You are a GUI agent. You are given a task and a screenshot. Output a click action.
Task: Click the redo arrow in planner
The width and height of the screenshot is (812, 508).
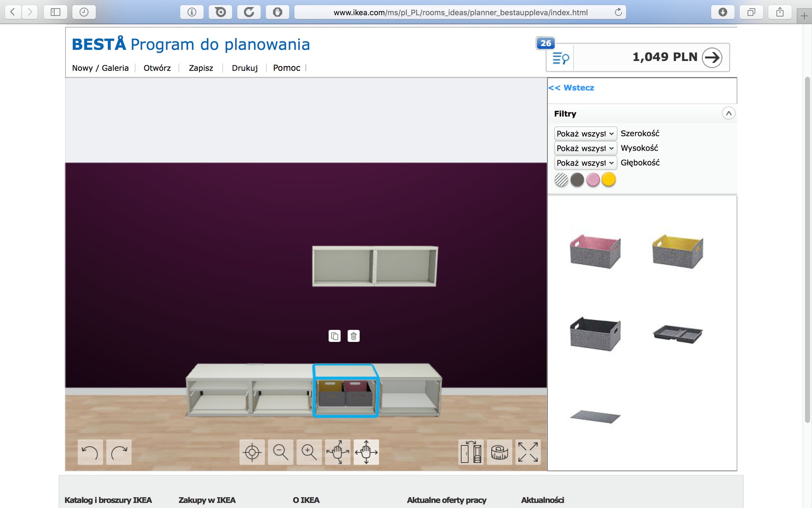coord(119,452)
